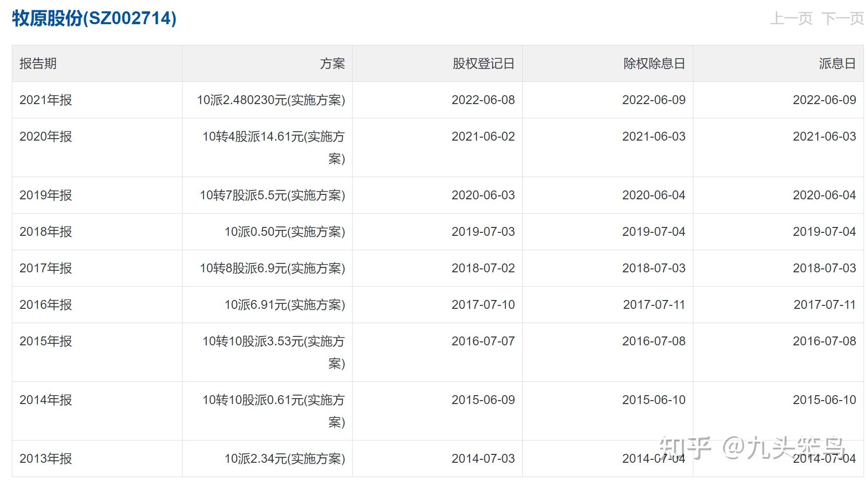This screenshot has width=868, height=483.
Task: Select ex-dividend date in 2019年报 row
Action: (x=654, y=195)
